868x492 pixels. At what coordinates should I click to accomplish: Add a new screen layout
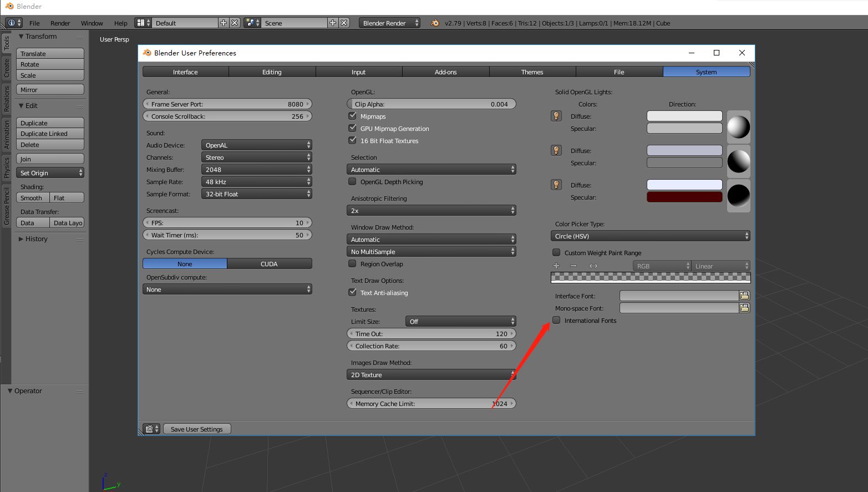[x=224, y=23]
